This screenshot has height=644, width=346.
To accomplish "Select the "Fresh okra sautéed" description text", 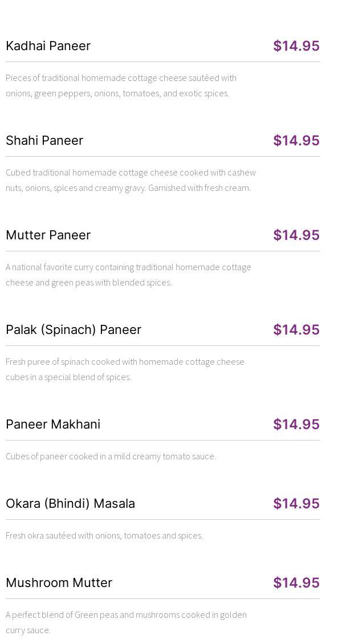I will (x=104, y=535).
